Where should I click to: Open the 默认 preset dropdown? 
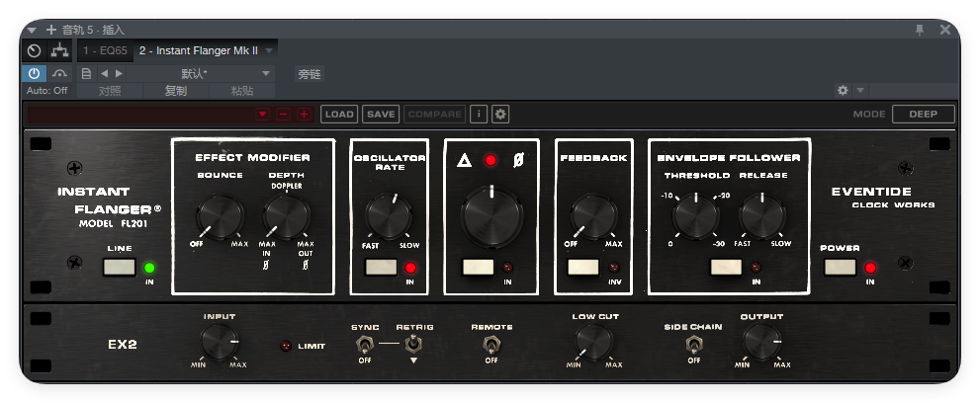[201, 74]
